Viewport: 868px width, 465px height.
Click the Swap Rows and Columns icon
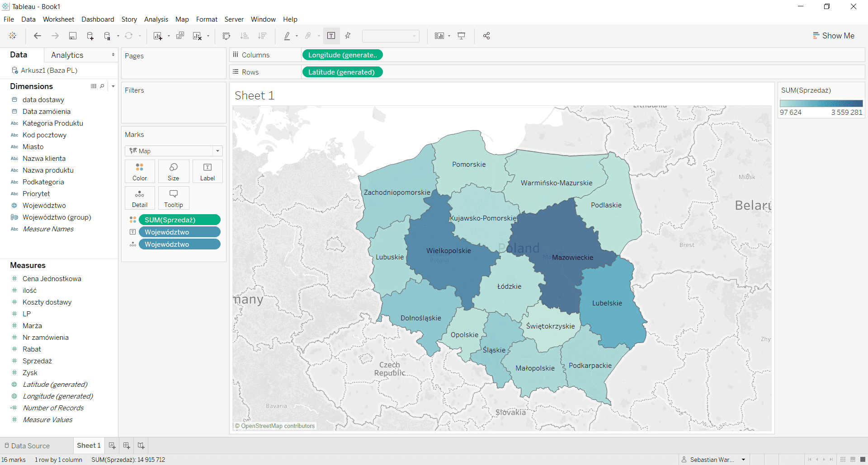point(226,36)
